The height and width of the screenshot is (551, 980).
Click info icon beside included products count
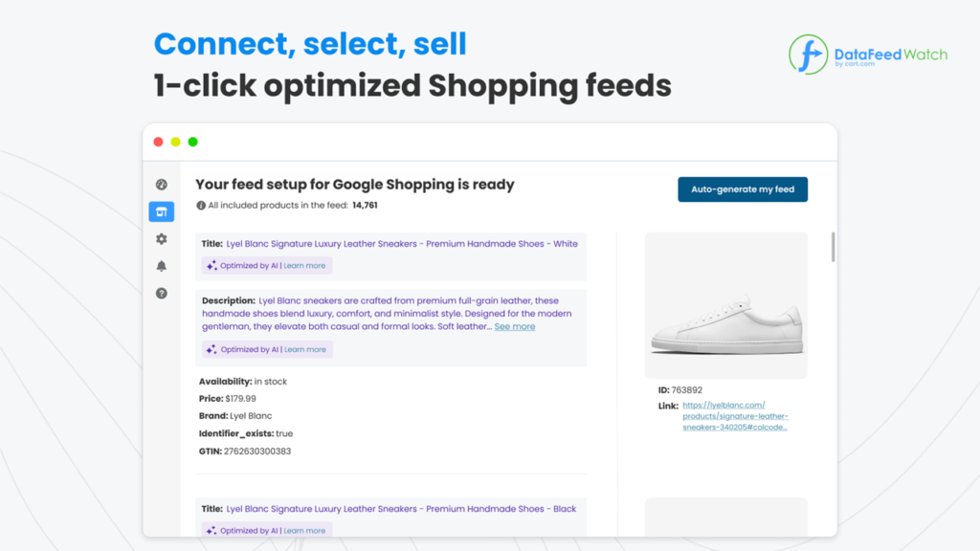click(x=201, y=206)
